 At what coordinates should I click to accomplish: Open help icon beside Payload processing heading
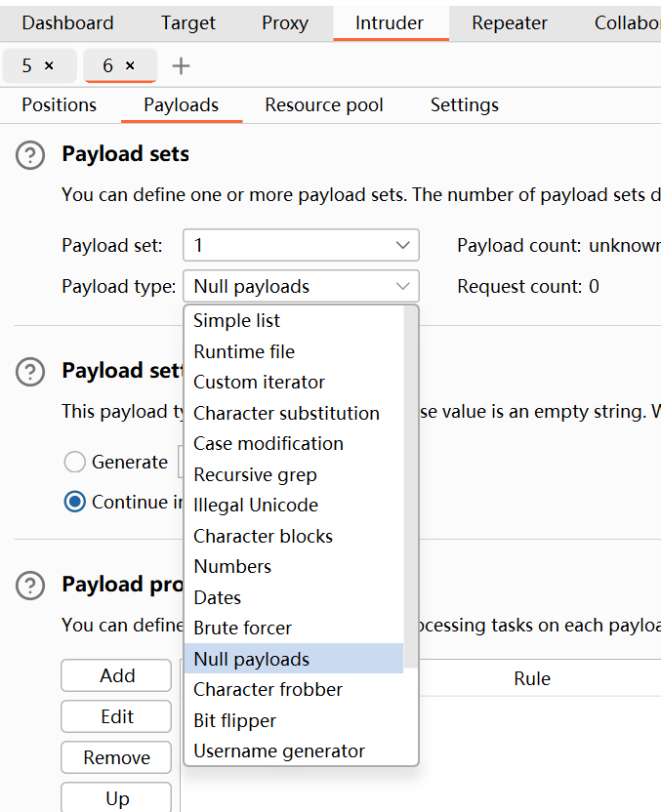[30, 586]
